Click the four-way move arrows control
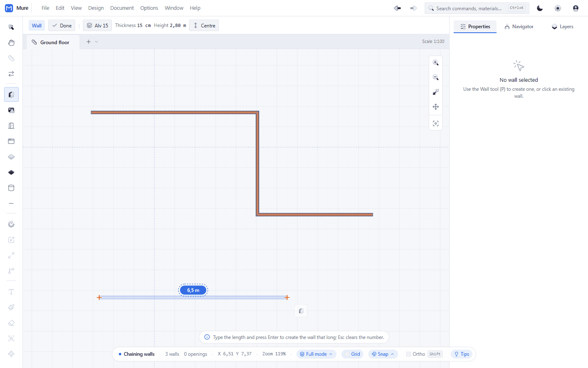This screenshot has height=368, width=588. (x=436, y=107)
